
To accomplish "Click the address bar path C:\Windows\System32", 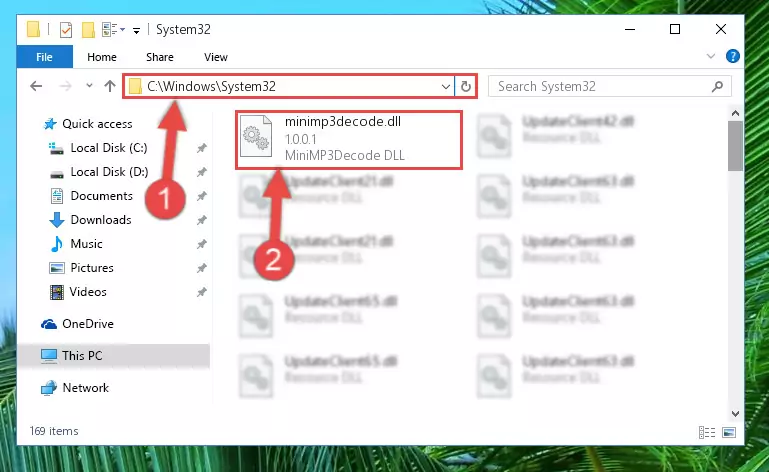I will pyautogui.click(x=211, y=86).
